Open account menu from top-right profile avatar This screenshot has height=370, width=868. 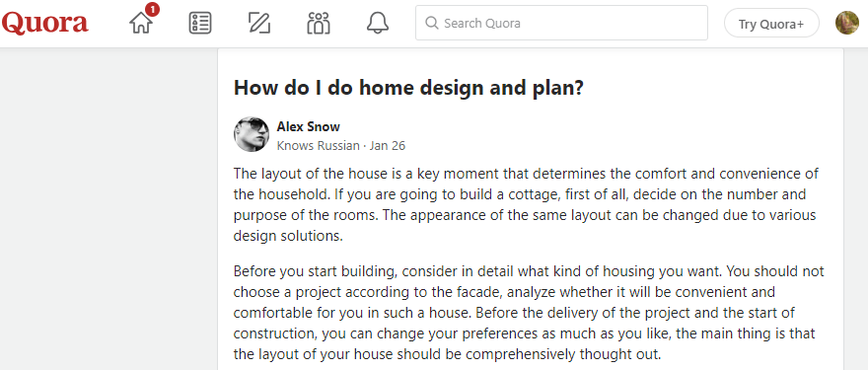(847, 23)
